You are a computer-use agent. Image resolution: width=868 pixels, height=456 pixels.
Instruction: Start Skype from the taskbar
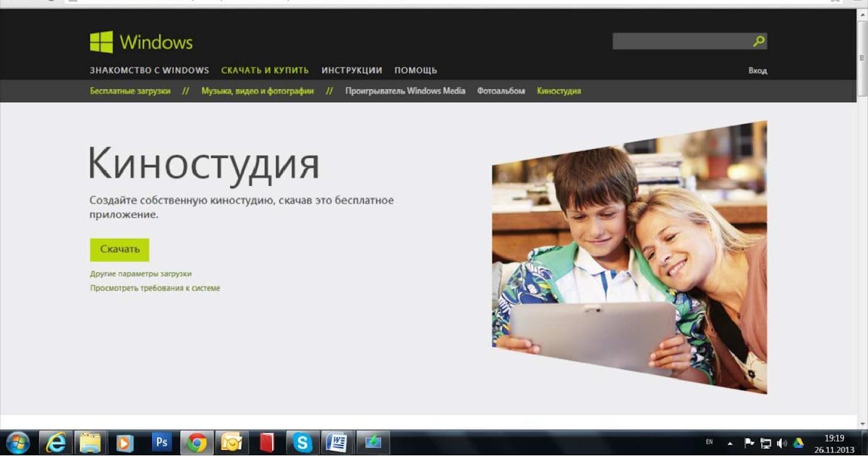tap(300, 442)
